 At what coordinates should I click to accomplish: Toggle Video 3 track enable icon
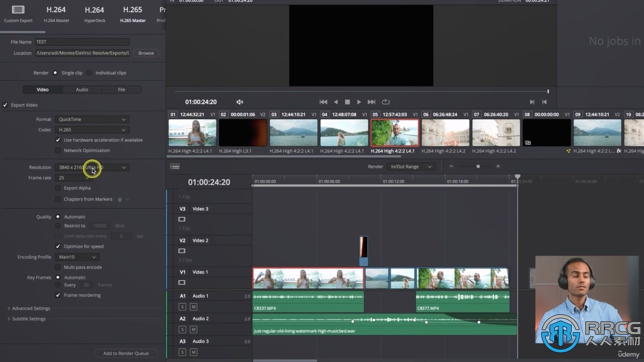(182, 219)
